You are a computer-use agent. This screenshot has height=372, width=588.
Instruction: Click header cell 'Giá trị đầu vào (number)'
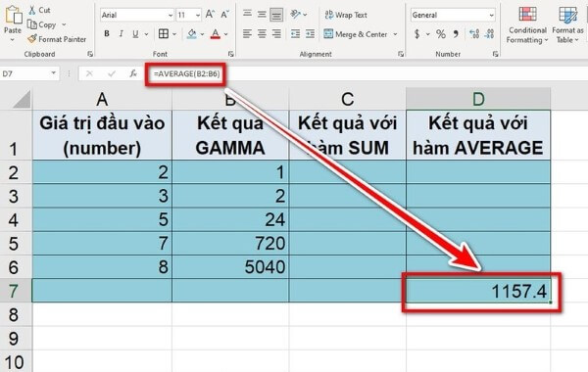click(102, 135)
